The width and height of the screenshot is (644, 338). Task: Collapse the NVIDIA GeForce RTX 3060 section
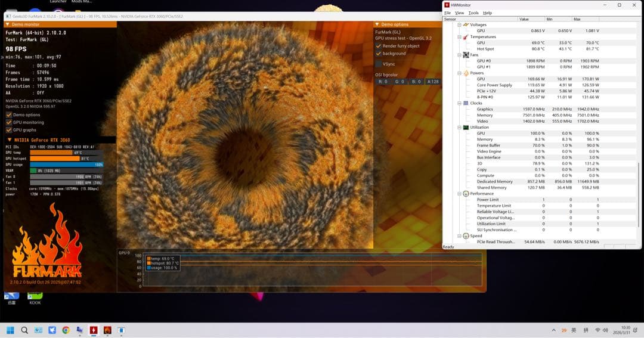pyautogui.click(x=10, y=140)
